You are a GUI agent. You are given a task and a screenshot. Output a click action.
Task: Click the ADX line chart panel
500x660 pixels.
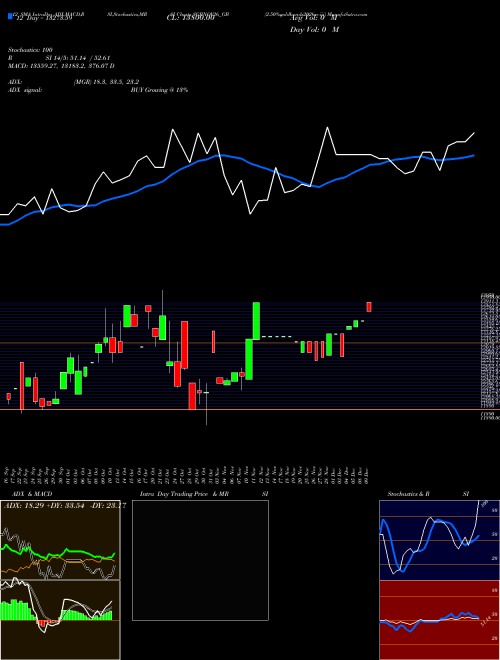[x=60, y=540]
